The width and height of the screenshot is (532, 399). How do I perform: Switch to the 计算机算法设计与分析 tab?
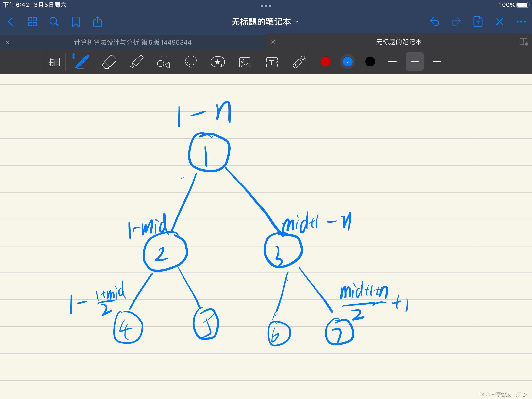point(133,42)
